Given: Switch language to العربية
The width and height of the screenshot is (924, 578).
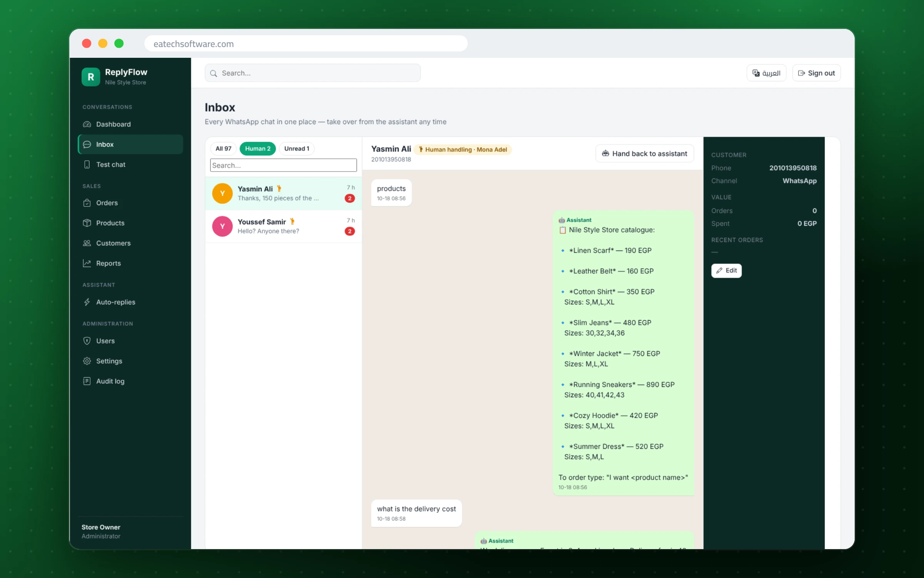Looking at the screenshot, I should click(x=766, y=73).
